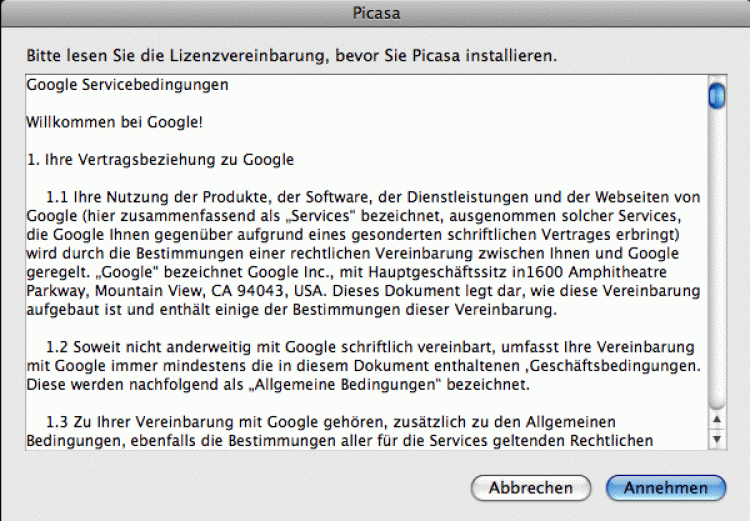Click the word 'Geschäftsbedingungen' in paragraph 1.2
Viewport: 750px width, 521px height.
coord(613,367)
